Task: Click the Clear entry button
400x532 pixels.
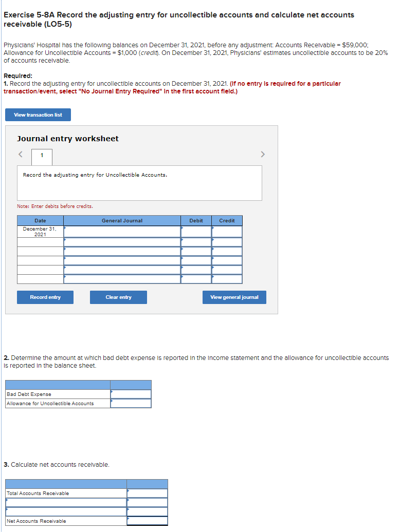Action: click(x=118, y=297)
